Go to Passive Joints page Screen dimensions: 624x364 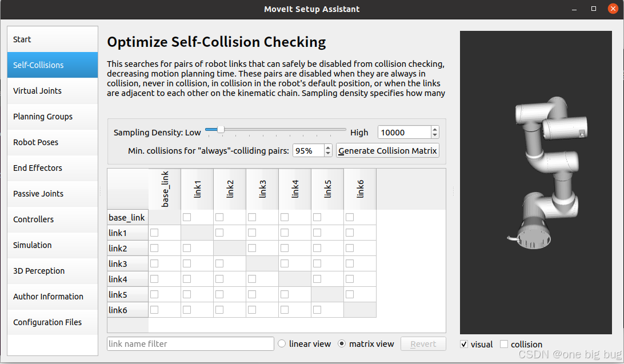(x=53, y=194)
